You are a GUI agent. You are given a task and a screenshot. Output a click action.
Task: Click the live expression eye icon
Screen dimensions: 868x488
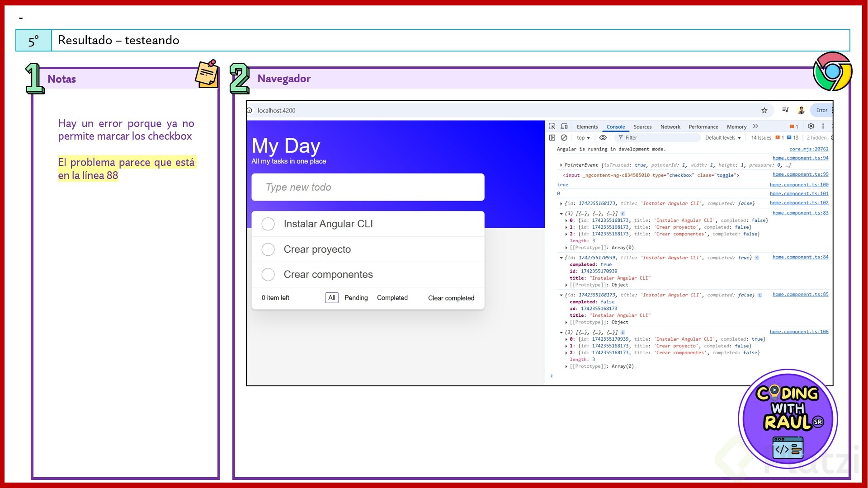[x=603, y=138]
